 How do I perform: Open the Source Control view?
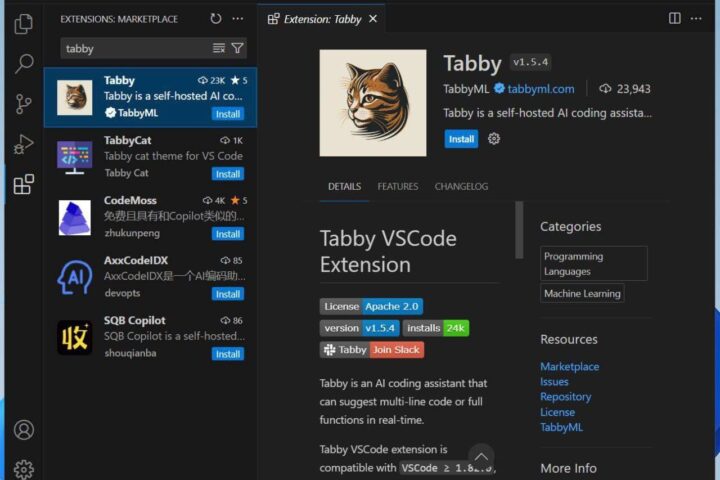point(23,104)
